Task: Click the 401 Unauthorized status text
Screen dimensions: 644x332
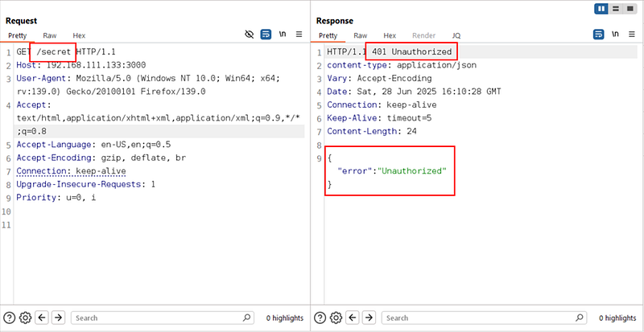Action: tap(411, 52)
